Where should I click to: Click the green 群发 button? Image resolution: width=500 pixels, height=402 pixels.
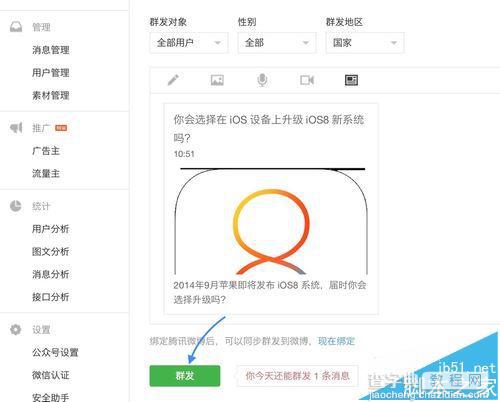pos(185,376)
